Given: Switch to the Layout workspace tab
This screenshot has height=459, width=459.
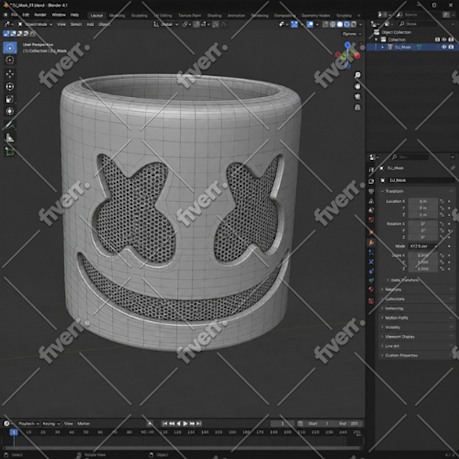Looking at the screenshot, I should click(x=97, y=15).
